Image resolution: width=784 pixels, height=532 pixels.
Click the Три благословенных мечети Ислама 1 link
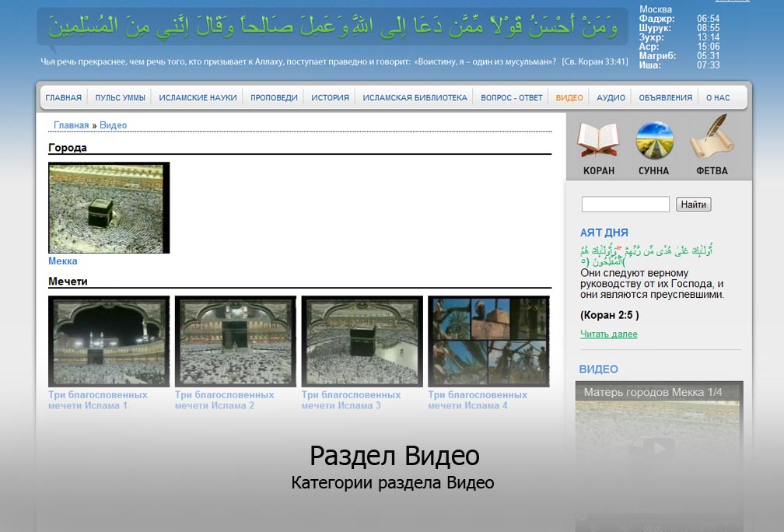[98, 400]
